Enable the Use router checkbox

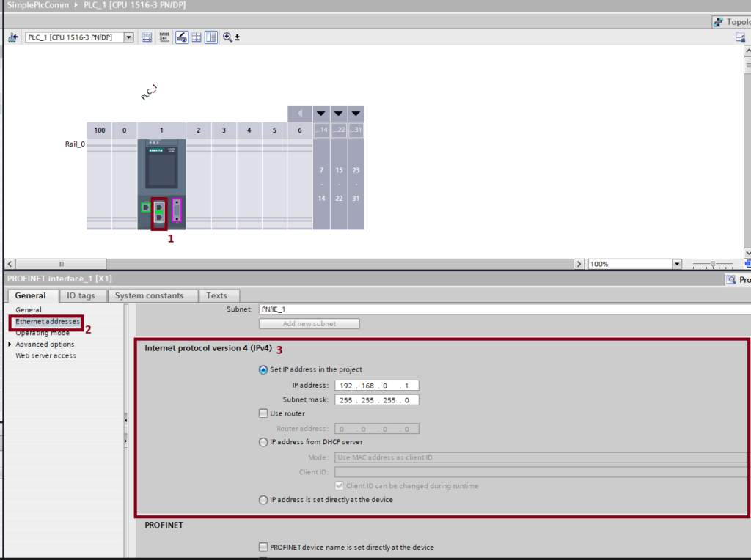tap(263, 414)
